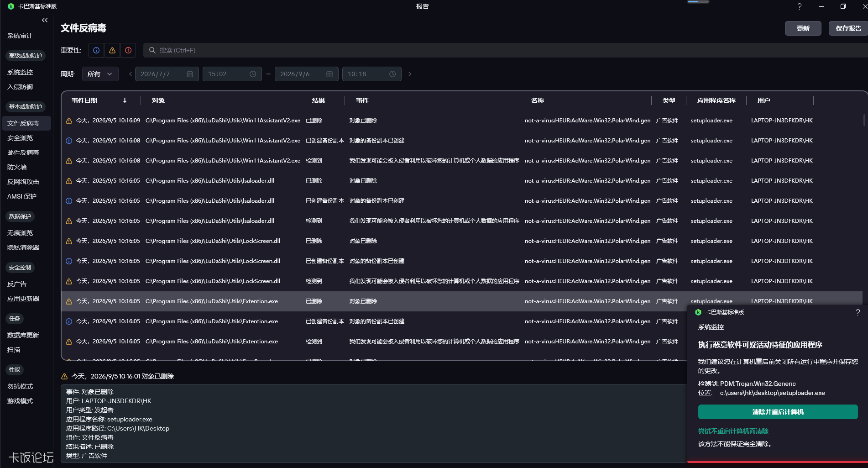Image resolution: width=868 pixels, height=468 pixels.
Task: Click the 保存报告 button
Action: 848,28
